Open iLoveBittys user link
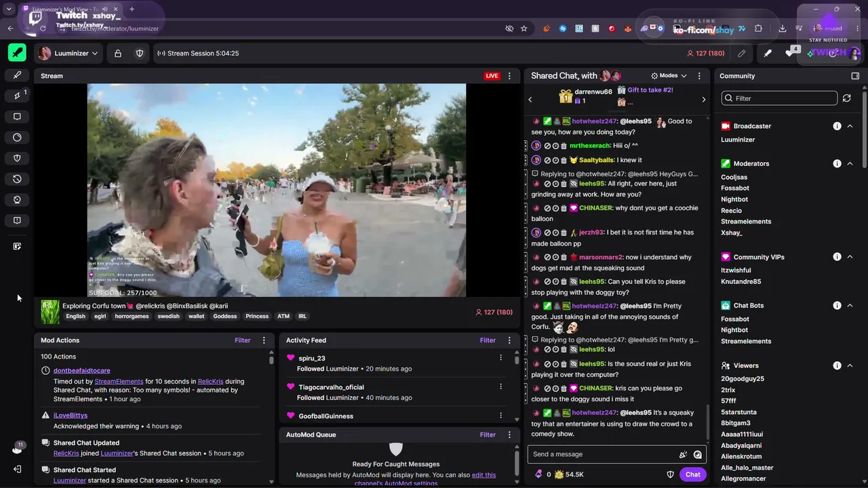 click(71, 415)
